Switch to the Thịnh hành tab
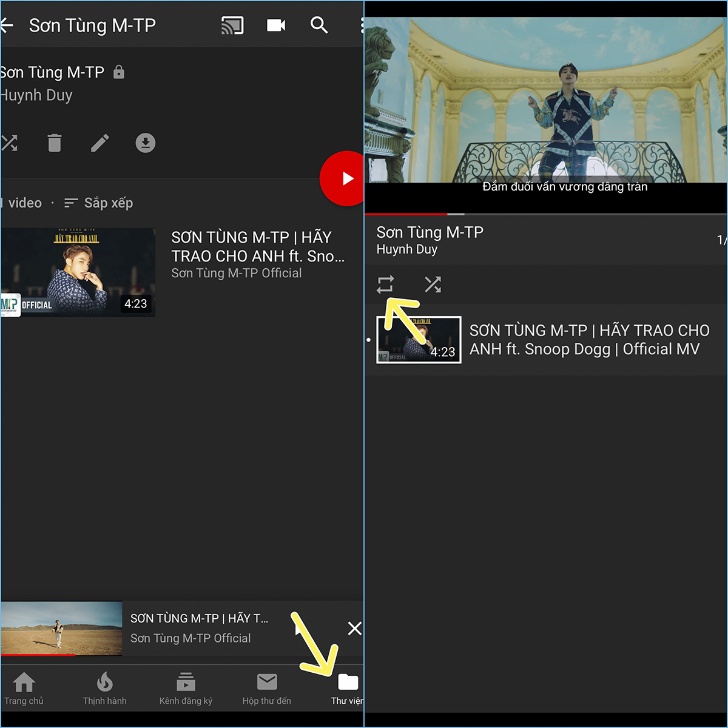Viewport: 728px width, 728px height. click(x=105, y=689)
